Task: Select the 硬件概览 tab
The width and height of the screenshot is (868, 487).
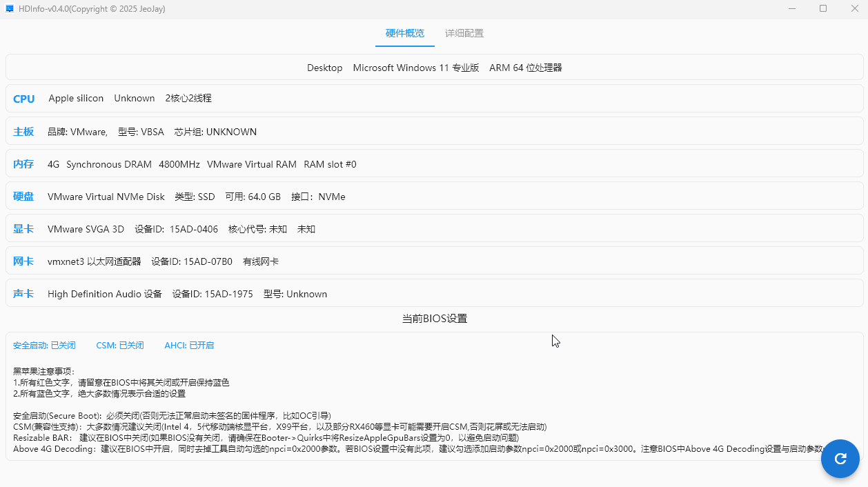Action: coord(405,33)
